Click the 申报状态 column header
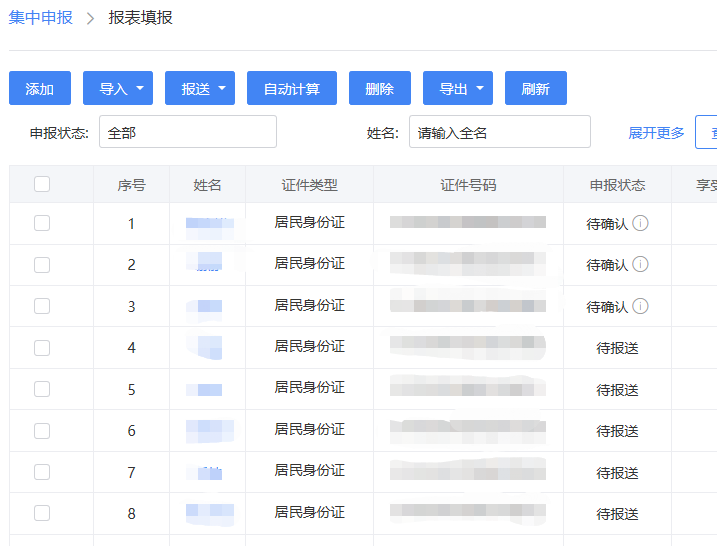The height and width of the screenshot is (546, 717). pyautogui.click(x=617, y=185)
